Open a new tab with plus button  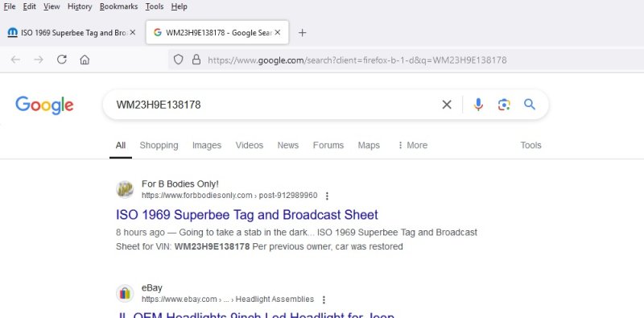[303, 33]
